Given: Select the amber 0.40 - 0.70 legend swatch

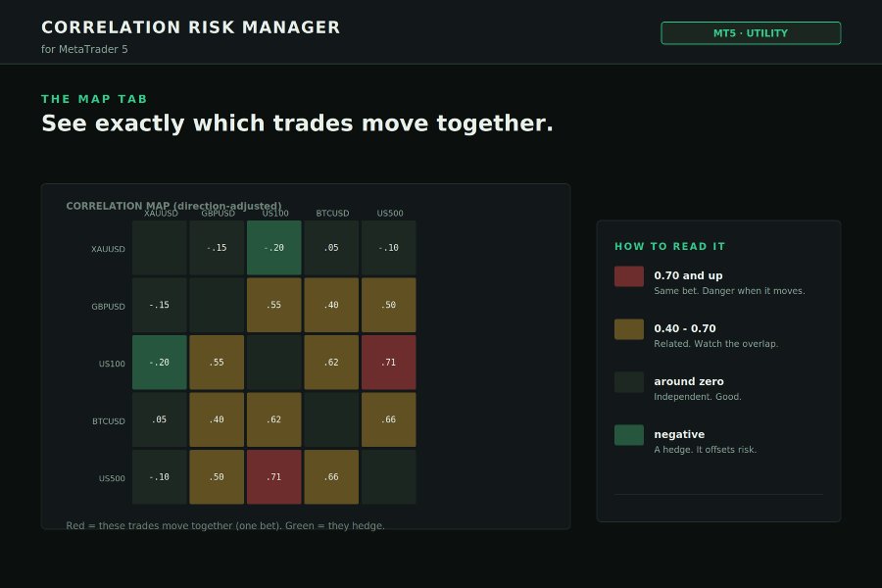Looking at the screenshot, I should tap(629, 329).
